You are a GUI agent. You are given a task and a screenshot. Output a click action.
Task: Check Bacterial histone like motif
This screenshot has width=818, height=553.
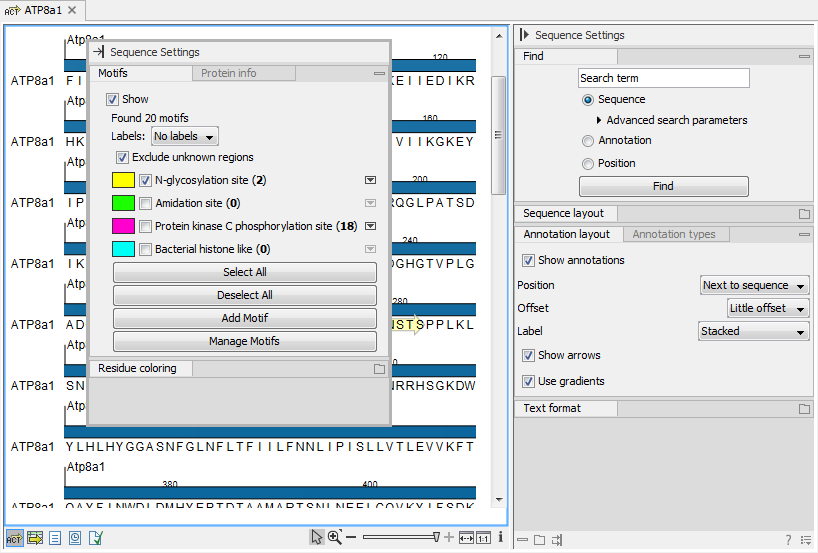(x=146, y=249)
